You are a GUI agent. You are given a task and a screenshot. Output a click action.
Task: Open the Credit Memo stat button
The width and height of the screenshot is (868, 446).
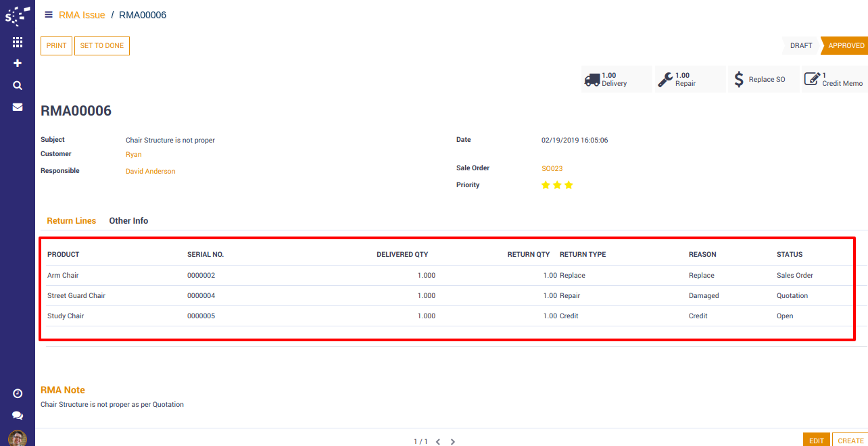point(835,80)
